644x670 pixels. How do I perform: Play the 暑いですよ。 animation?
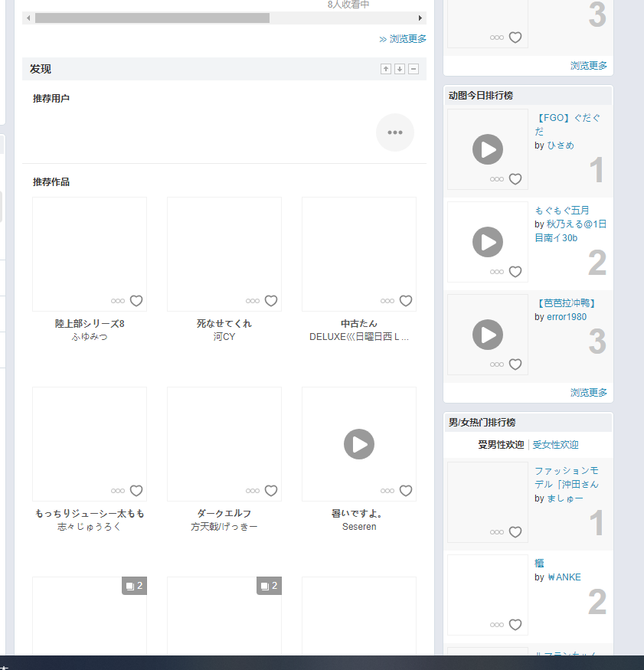(x=359, y=444)
